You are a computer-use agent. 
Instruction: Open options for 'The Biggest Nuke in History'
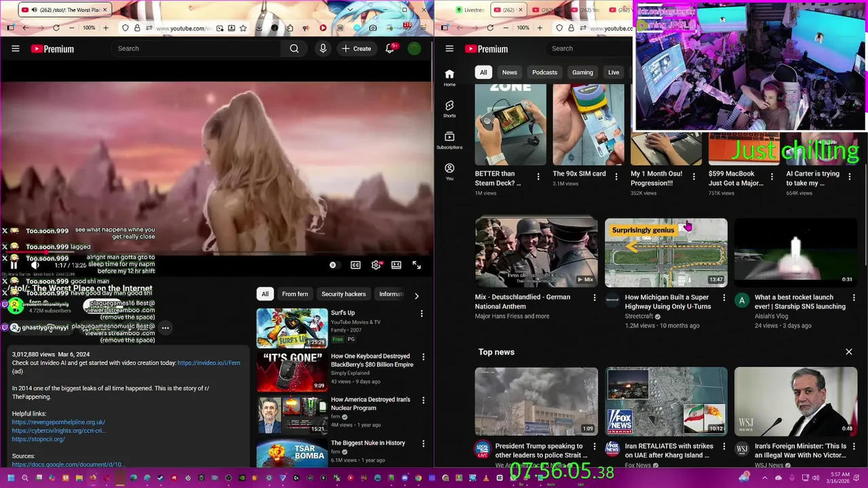click(x=423, y=444)
